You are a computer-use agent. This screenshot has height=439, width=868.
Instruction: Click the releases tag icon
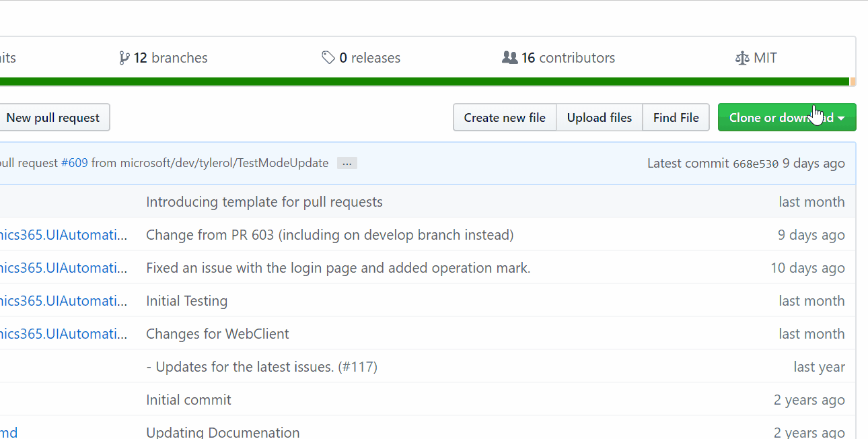(x=328, y=58)
